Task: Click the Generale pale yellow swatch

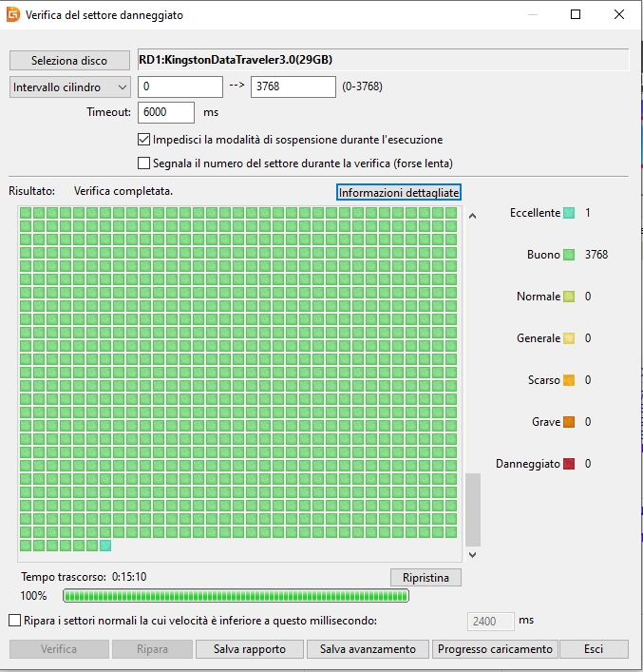Action: (569, 338)
